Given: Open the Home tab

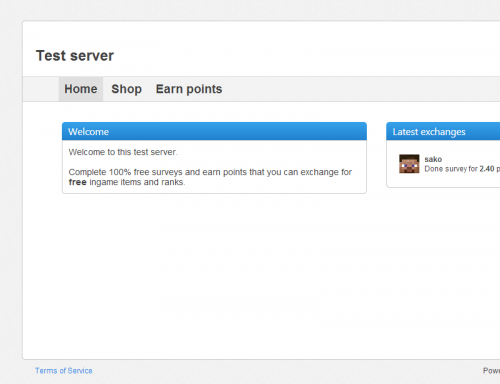Looking at the screenshot, I should click(81, 89).
